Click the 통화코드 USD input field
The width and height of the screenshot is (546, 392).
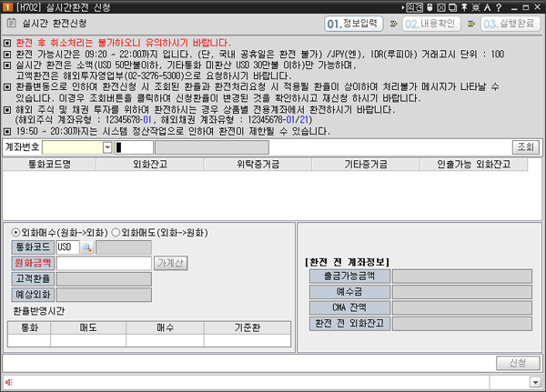66,246
